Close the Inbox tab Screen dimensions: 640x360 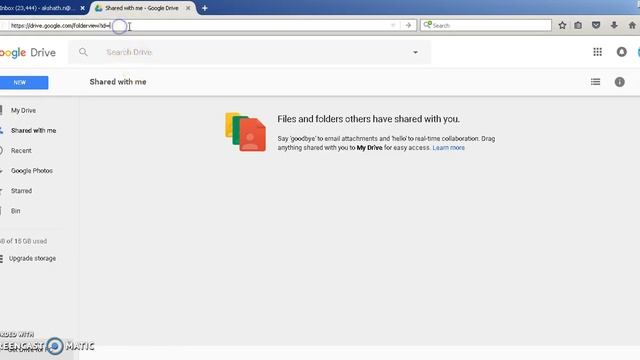pyautogui.click(x=82, y=8)
